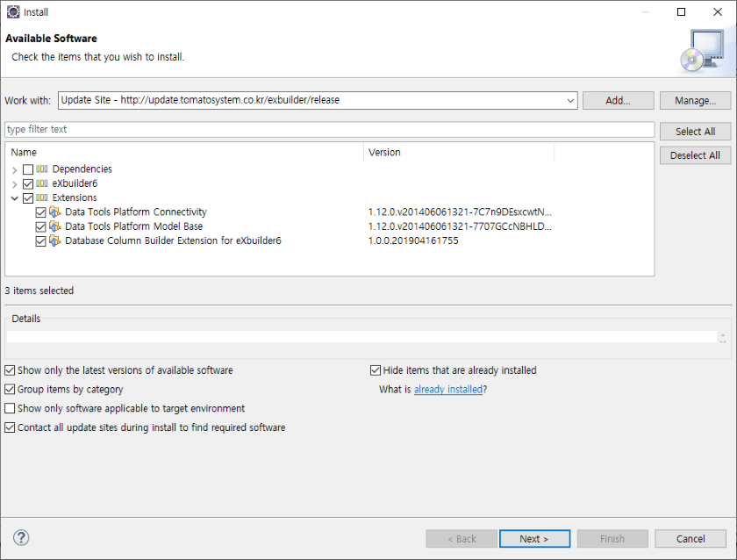Click the type filter text field
The image size is (737, 560).
(x=329, y=130)
